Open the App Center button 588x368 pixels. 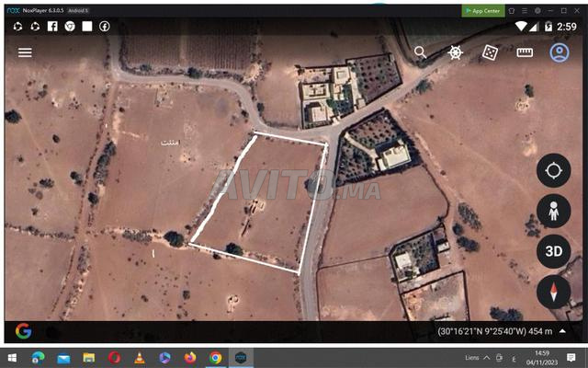[482, 11]
